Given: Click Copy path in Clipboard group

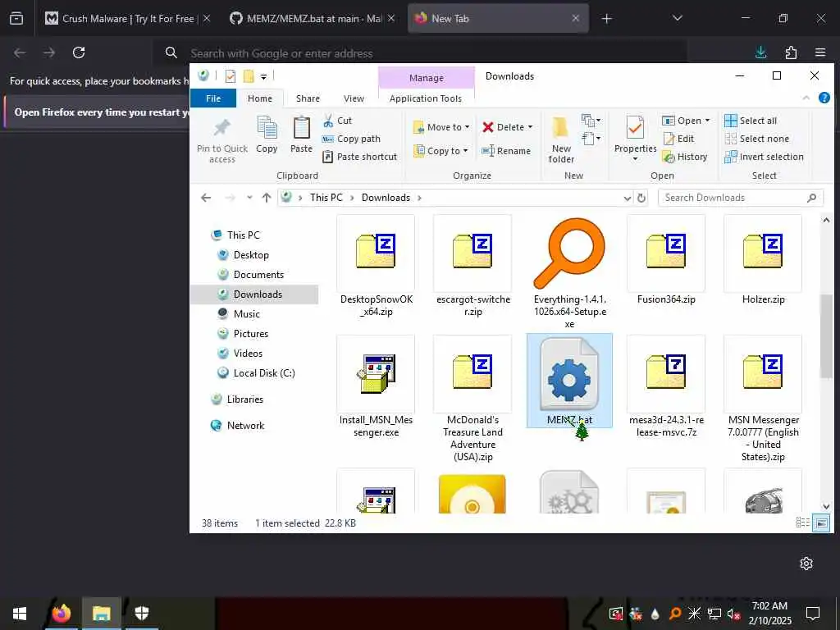Looking at the screenshot, I should (351, 139).
